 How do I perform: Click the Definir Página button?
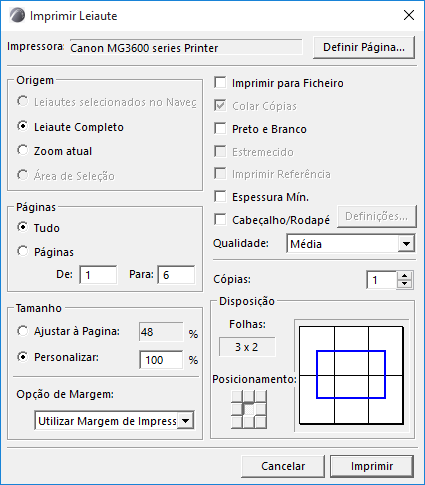[364, 47]
